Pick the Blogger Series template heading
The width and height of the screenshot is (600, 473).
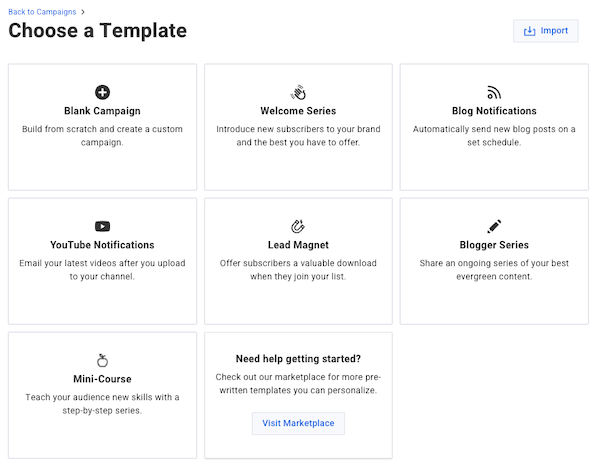tap(494, 245)
